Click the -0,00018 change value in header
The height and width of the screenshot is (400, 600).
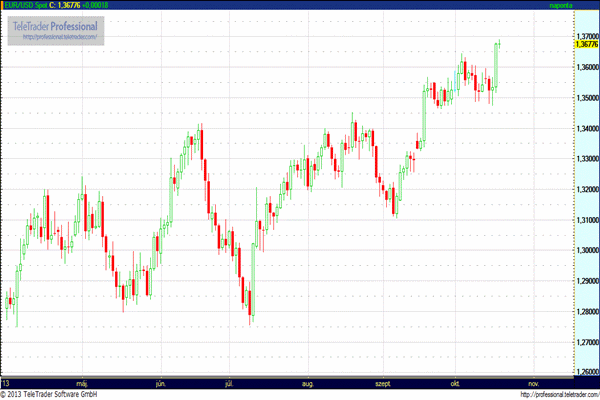tap(98, 5)
